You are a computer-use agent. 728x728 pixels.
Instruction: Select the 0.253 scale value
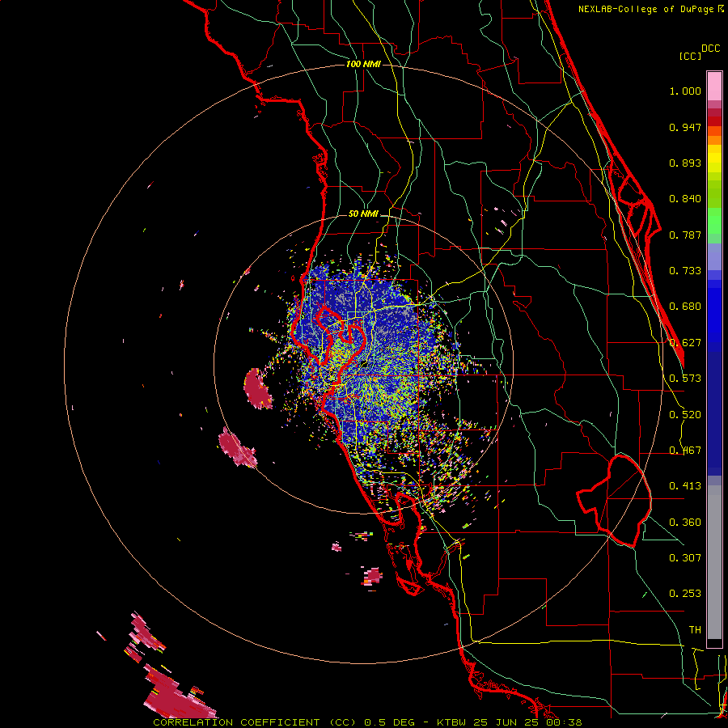click(x=685, y=594)
